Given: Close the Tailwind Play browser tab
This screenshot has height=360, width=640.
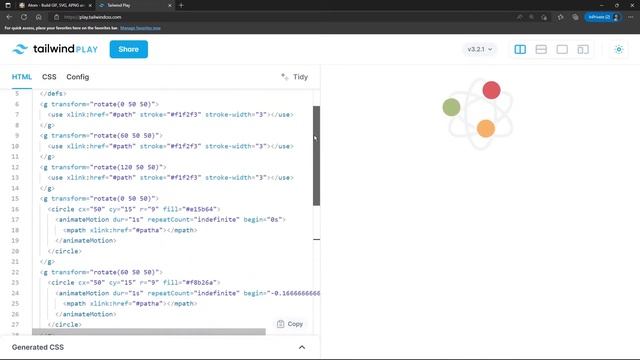Looking at the screenshot, I should (169, 5).
